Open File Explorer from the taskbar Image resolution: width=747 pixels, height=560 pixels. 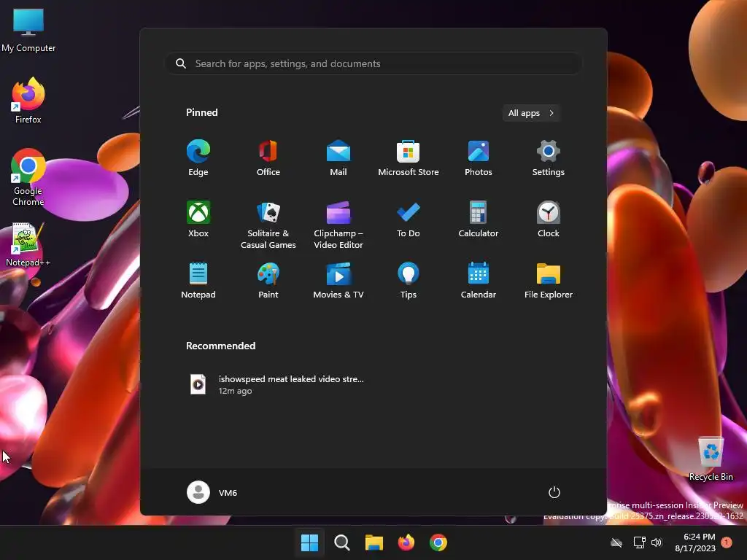point(374,542)
